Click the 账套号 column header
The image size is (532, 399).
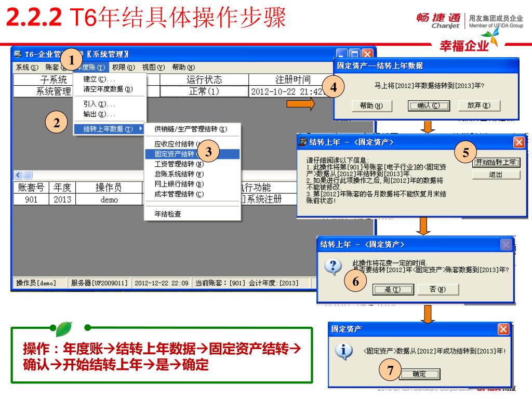tap(31, 187)
